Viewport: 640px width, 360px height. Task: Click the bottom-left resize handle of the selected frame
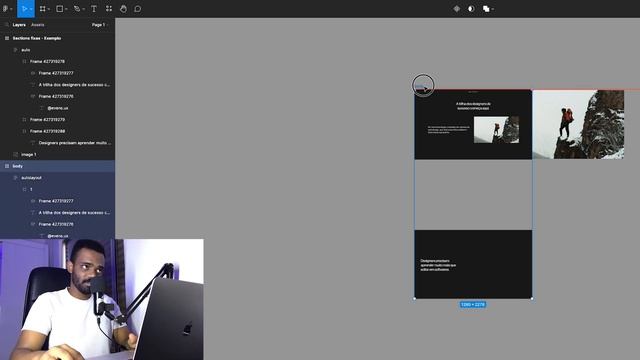point(415,298)
